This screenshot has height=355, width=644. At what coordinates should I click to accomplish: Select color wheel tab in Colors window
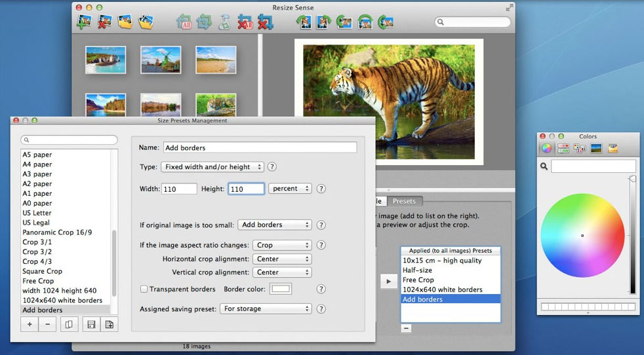[546, 148]
